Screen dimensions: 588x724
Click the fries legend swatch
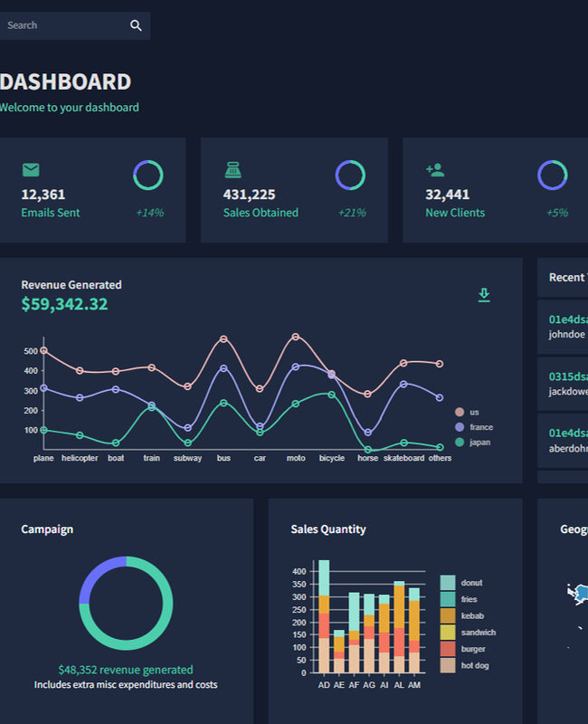click(448, 599)
